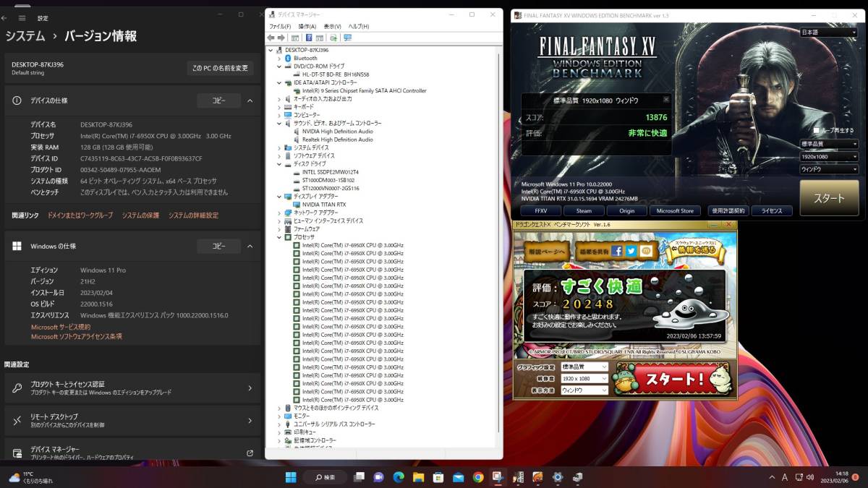Open システムの詳細設定 link in Settings
This screenshot has width=868, height=488.
tap(193, 215)
